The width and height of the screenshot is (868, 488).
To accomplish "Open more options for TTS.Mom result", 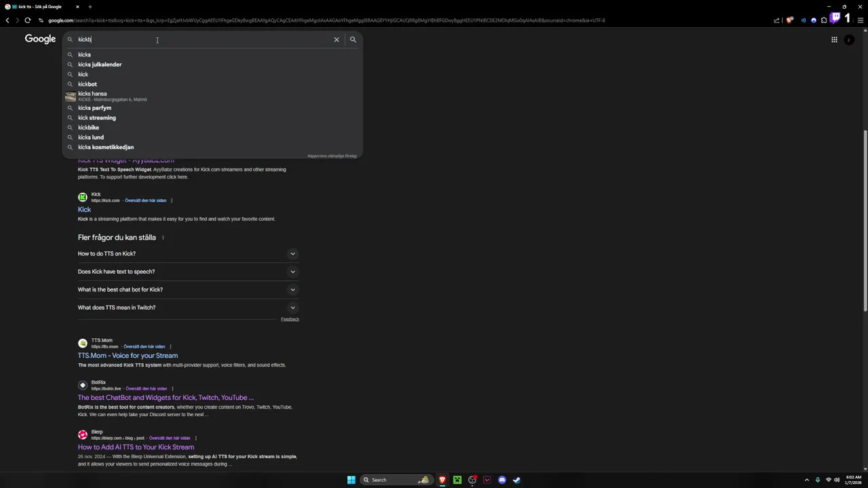I will pos(170,346).
